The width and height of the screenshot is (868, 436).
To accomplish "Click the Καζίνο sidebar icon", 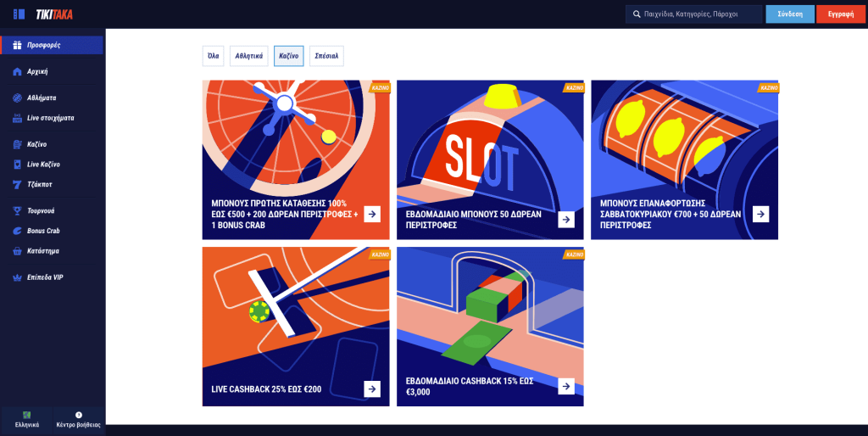I will coord(17,144).
